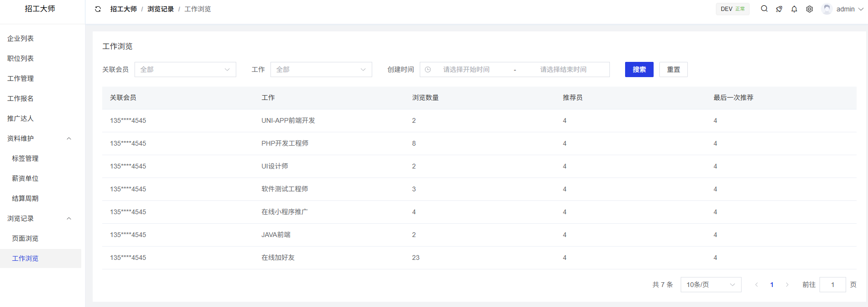Open settings with the gear icon

(810, 9)
